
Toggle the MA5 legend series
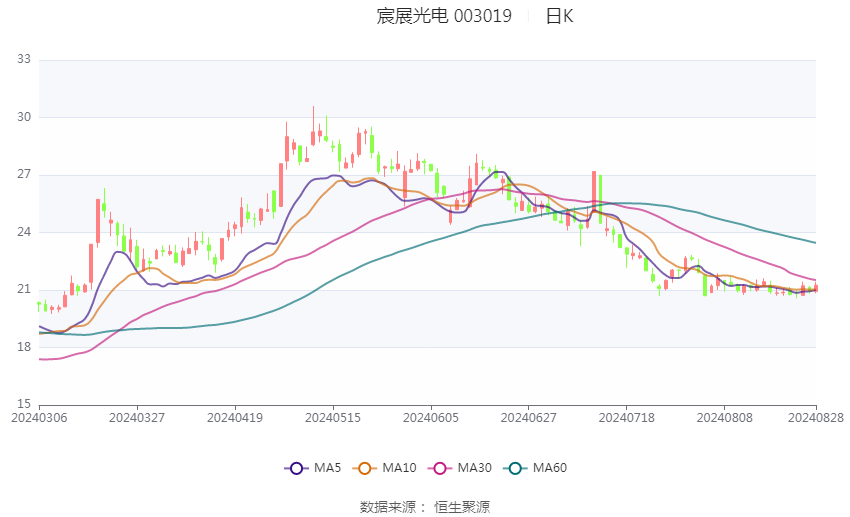[313, 468]
